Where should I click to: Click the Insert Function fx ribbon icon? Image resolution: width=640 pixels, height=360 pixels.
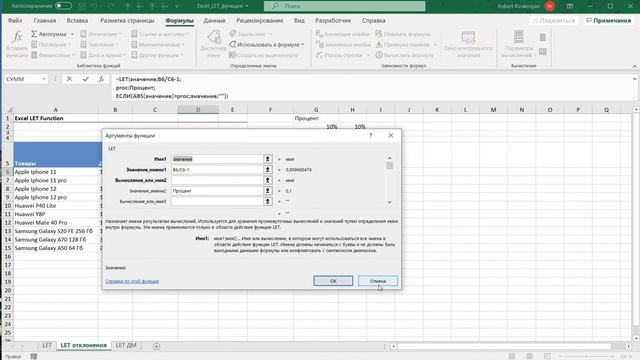click(17, 37)
